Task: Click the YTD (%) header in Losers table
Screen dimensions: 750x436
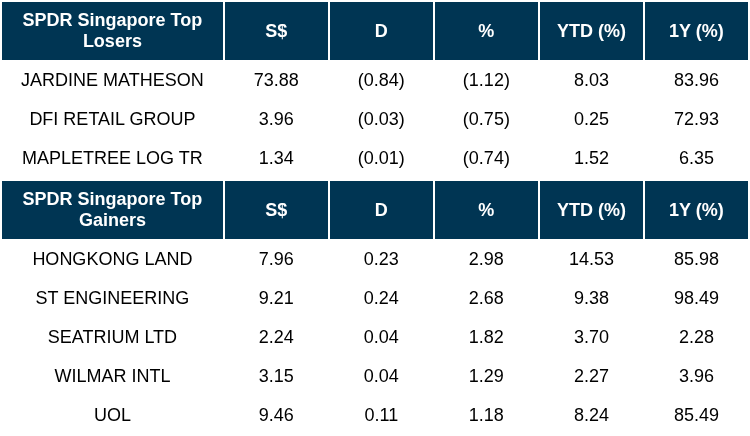Action: 591,31
